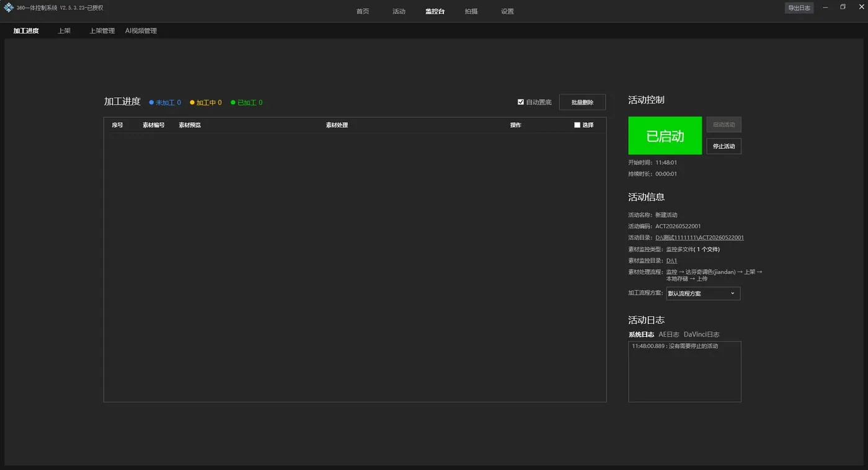Image resolution: width=868 pixels, height=470 pixels.
Task: Click the 操作 column header
Action: pos(515,125)
